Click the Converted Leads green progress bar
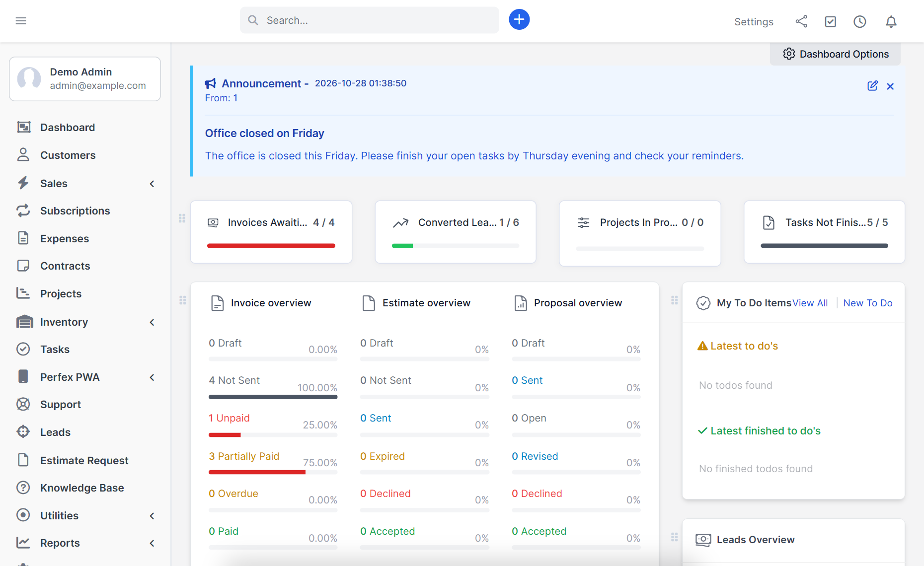924x566 pixels. (402, 246)
